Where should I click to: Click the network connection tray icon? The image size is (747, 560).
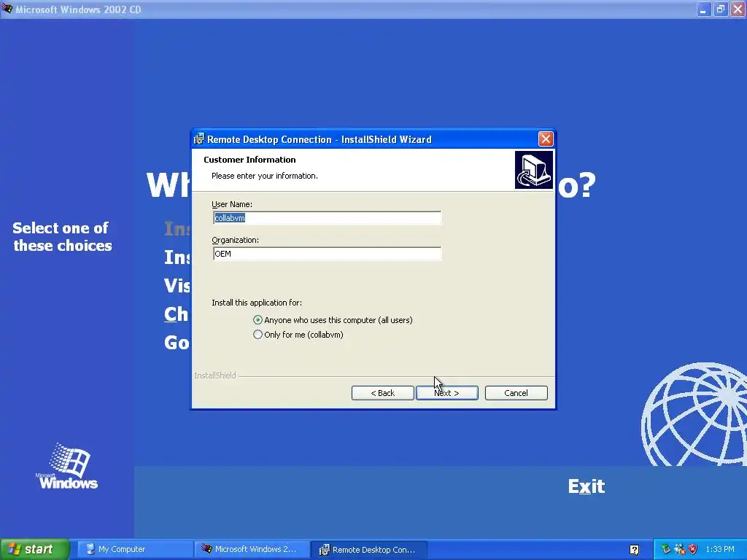click(x=680, y=549)
